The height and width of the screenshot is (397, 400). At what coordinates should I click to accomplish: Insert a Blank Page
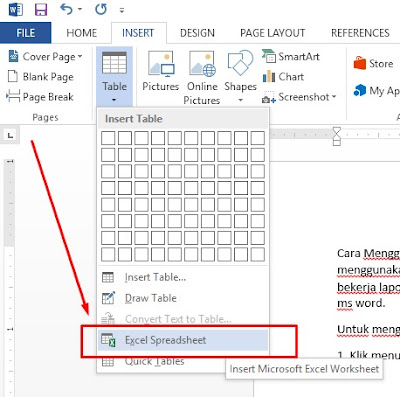point(40,77)
